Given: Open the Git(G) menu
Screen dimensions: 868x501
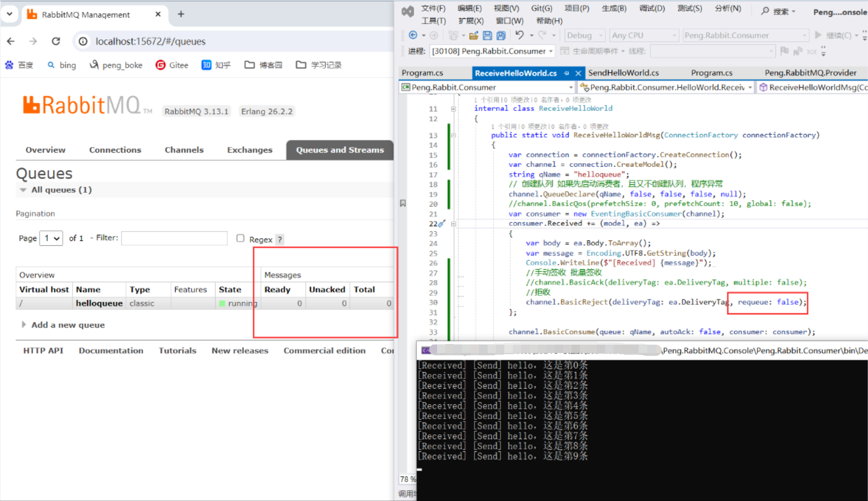Looking at the screenshot, I should click(x=541, y=8).
